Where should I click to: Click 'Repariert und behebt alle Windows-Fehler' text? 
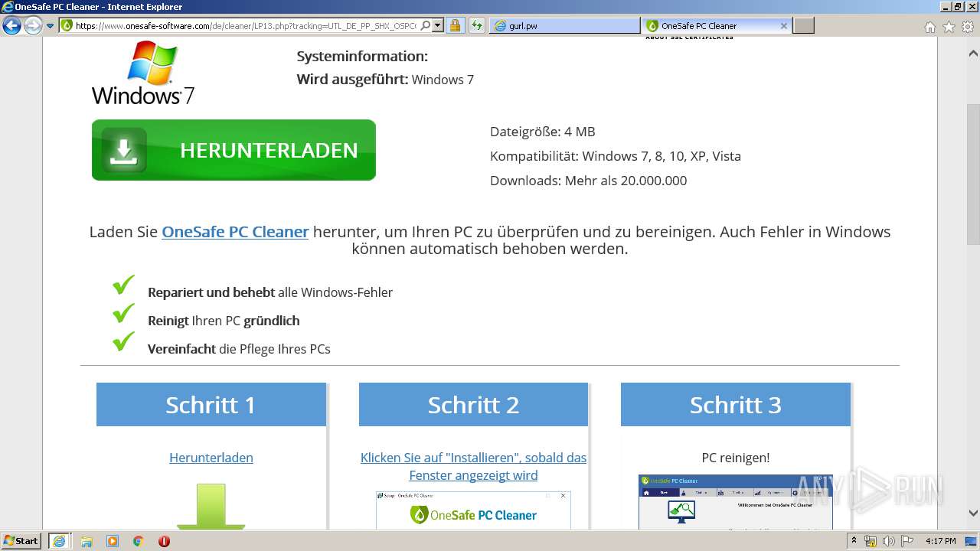[x=270, y=292]
